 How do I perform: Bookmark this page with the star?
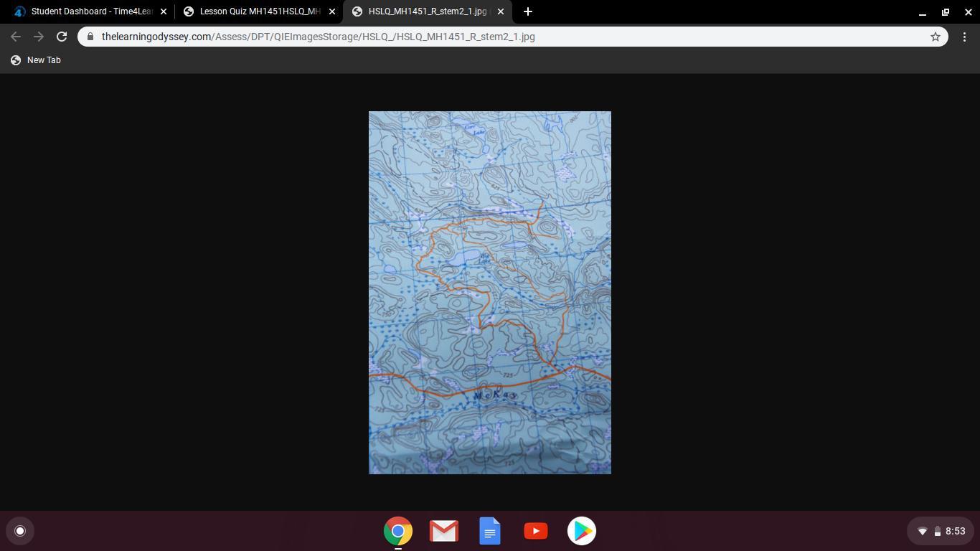click(936, 37)
